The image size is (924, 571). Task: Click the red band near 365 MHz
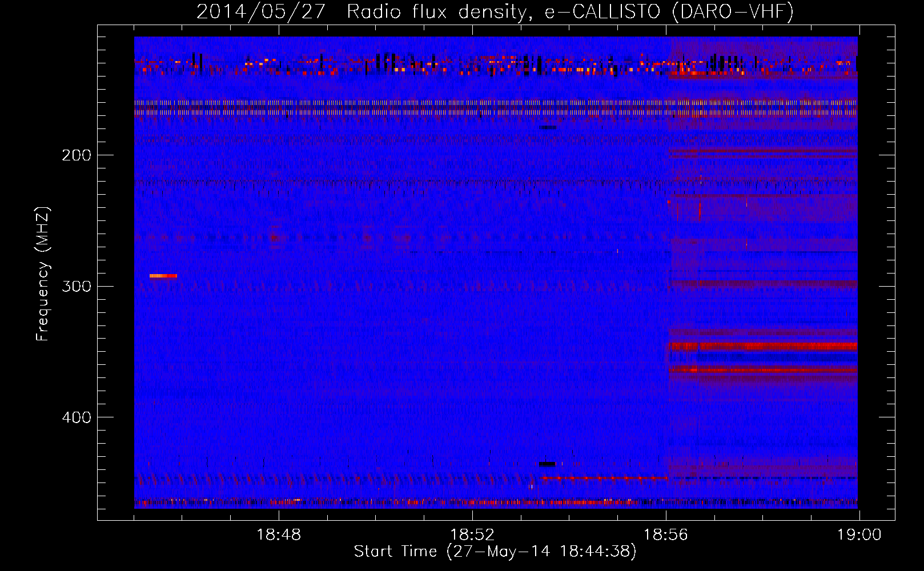click(763, 371)
